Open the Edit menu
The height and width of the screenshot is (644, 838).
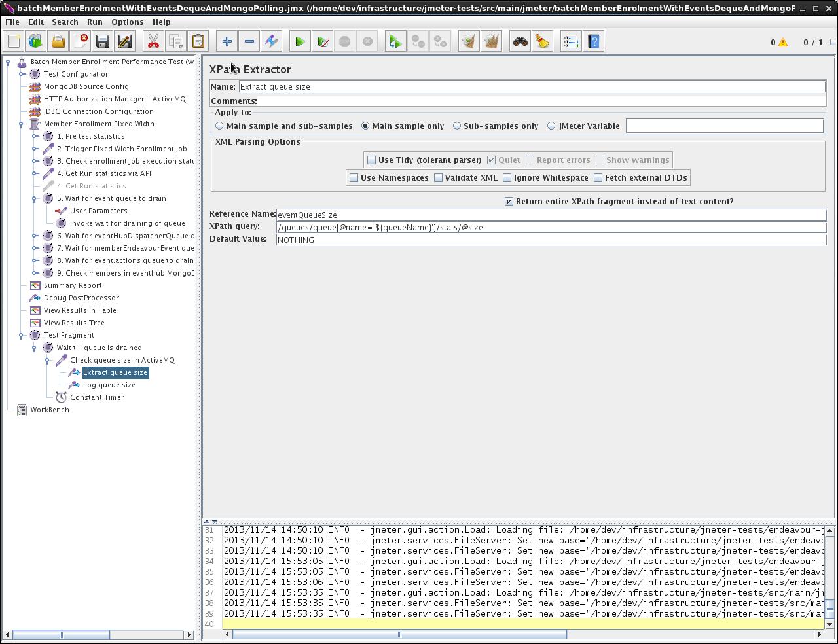coord(36,22)
